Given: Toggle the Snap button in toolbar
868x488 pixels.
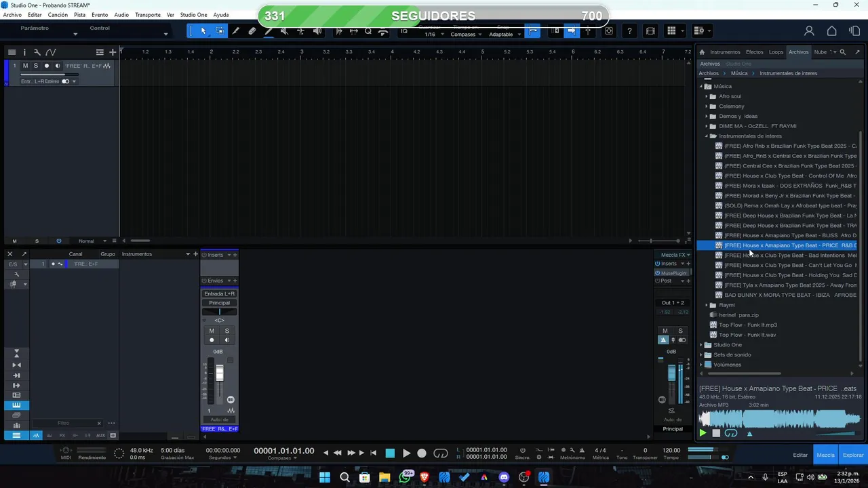Looking at the screenshot, I should (x=533, y=31).
